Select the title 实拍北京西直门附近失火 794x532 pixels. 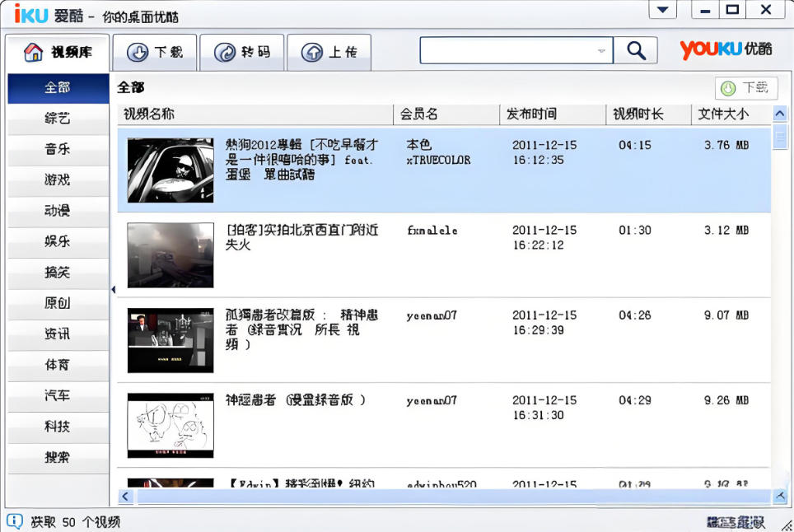point(301,237)
